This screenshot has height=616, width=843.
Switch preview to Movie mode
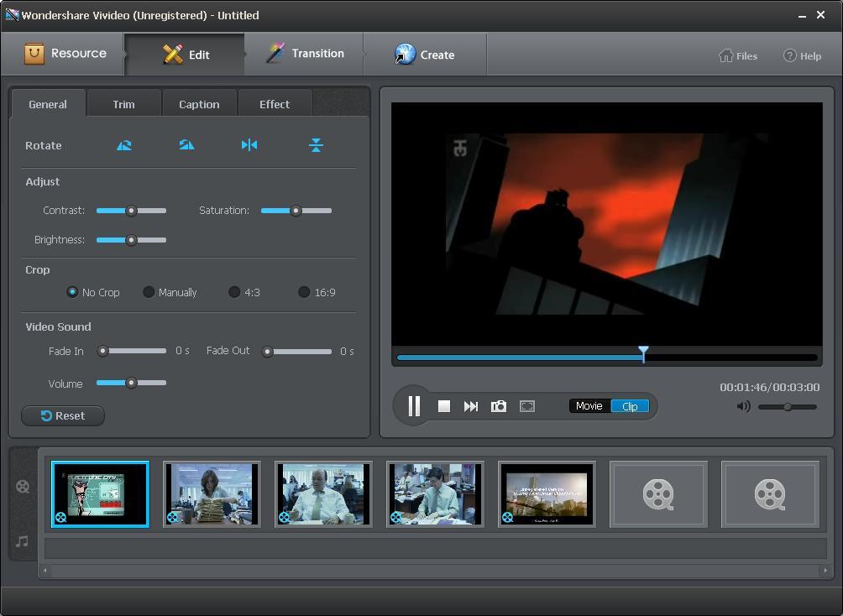point(589,406)
